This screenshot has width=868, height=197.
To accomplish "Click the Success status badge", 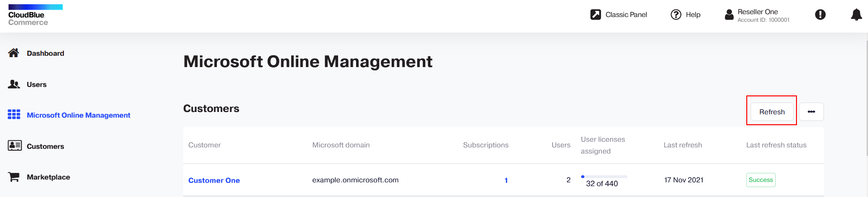I will (x=761, y=180).
